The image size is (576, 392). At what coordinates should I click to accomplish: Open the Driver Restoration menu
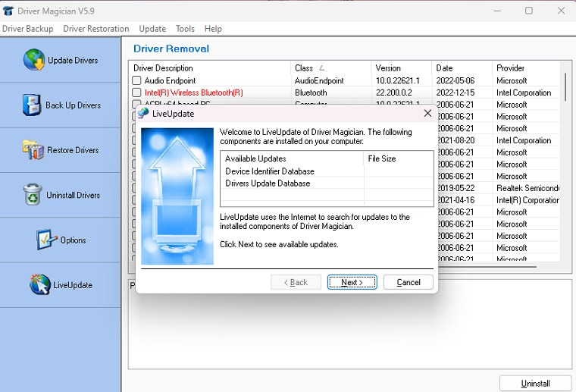coord(96,29)
